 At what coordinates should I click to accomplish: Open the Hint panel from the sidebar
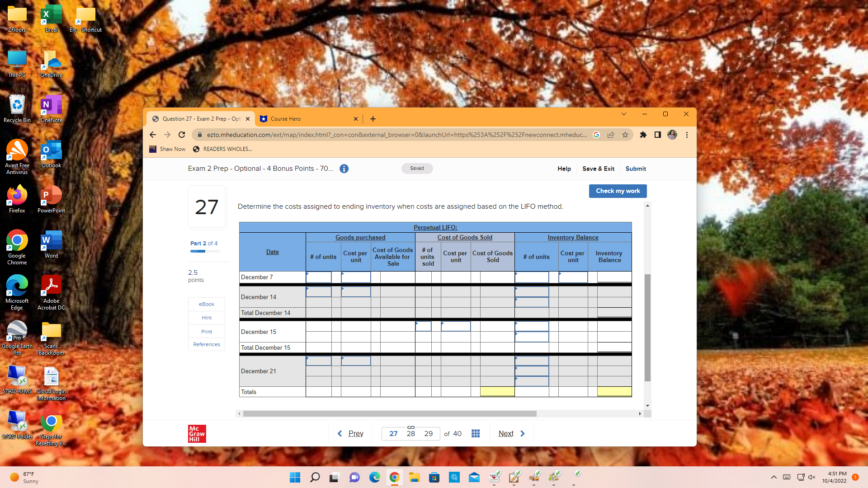coord(206,318)
